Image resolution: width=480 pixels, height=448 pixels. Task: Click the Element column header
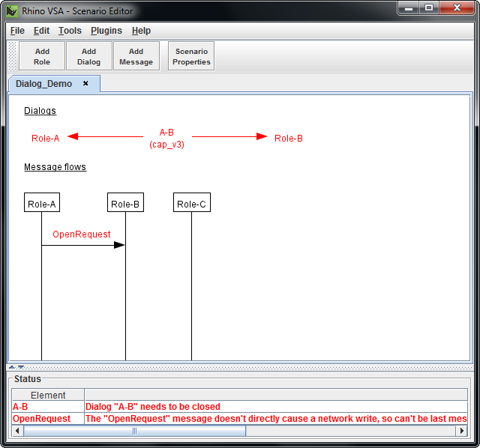(x=48, y=395)
